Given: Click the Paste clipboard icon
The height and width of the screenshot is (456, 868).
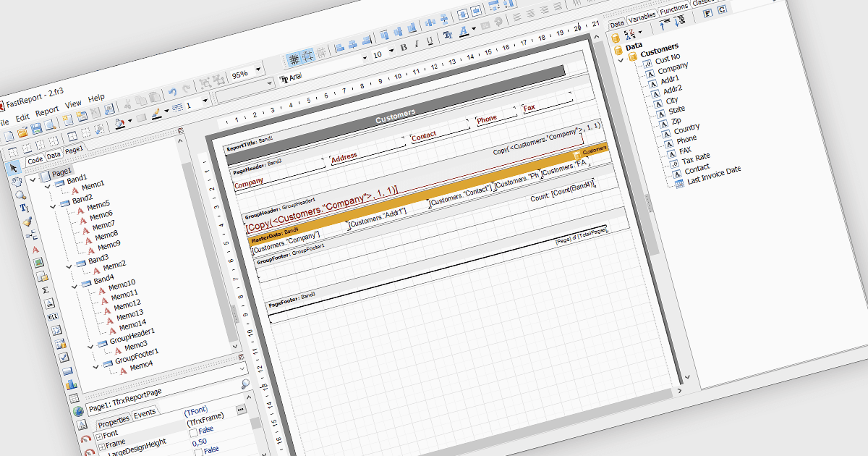Looking at the screenshot, I should pos(156,96).
